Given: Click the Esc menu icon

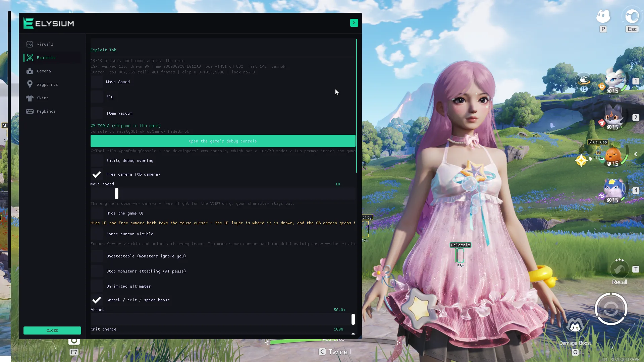Looking at the screenshot, I should click(x=632, y=16).
